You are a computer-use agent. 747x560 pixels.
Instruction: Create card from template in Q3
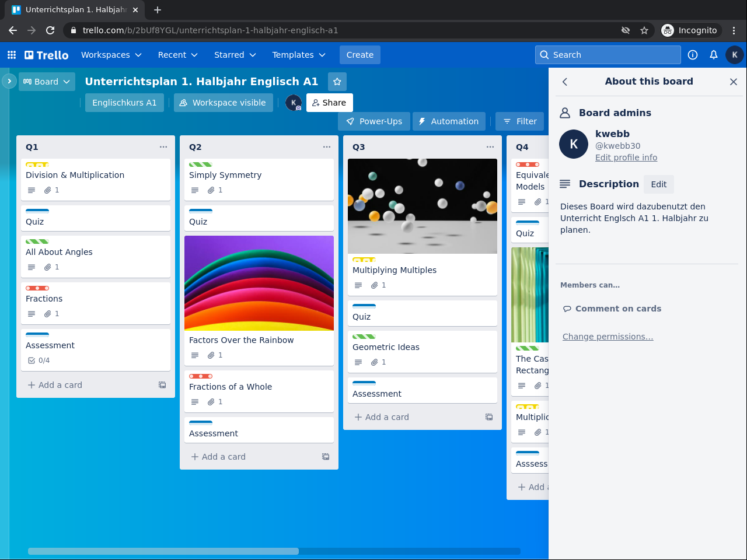489,417
